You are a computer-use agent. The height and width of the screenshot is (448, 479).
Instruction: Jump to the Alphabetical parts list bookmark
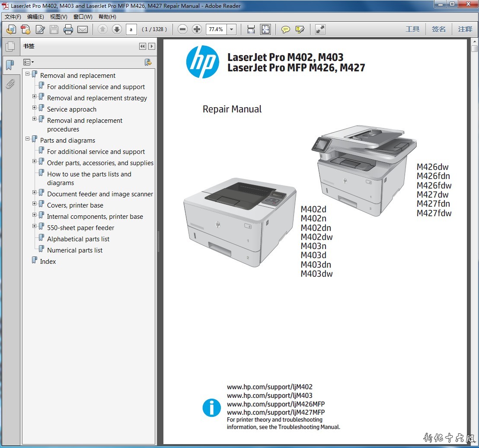tap(78, 239)
